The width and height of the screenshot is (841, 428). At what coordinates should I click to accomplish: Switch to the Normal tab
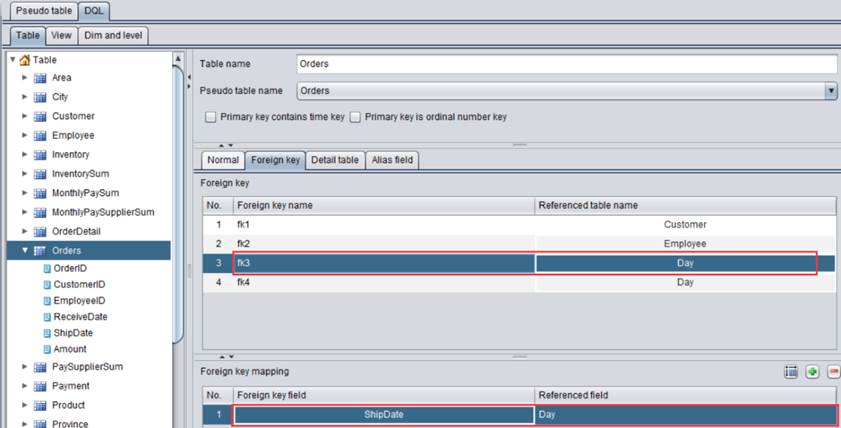click(x=223, y=160)
